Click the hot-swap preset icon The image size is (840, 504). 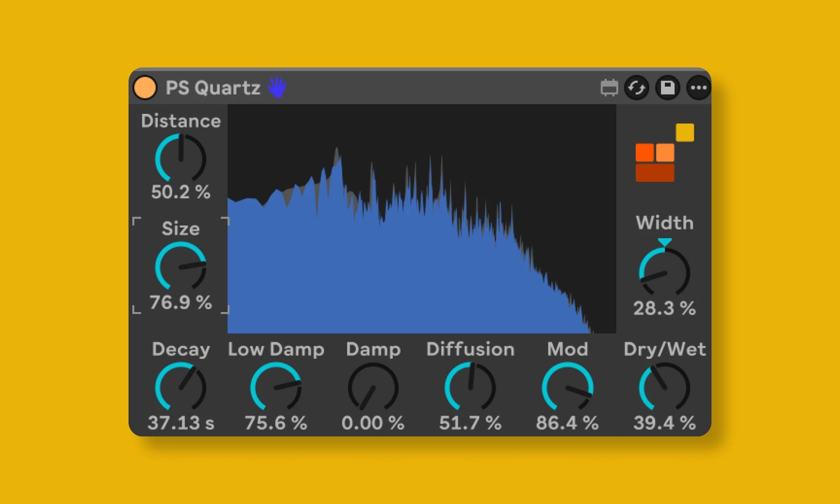[x=637, y=88]
